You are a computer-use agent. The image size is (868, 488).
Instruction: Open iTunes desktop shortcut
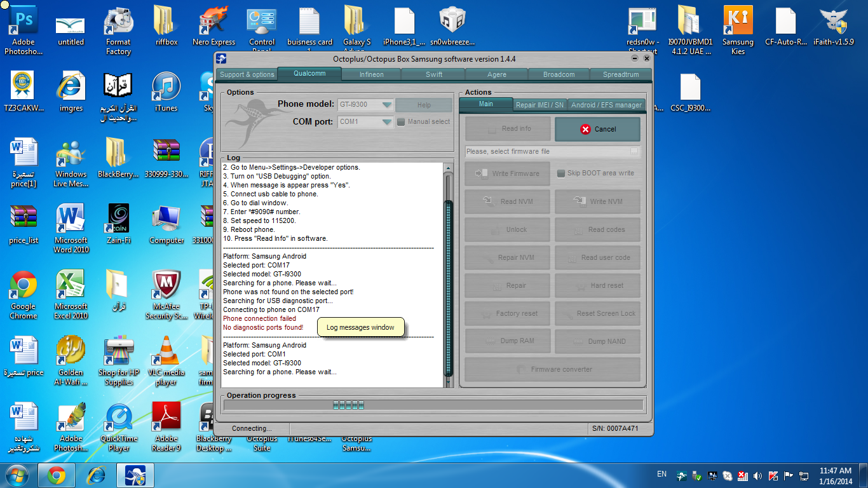(x=166, y=92)
